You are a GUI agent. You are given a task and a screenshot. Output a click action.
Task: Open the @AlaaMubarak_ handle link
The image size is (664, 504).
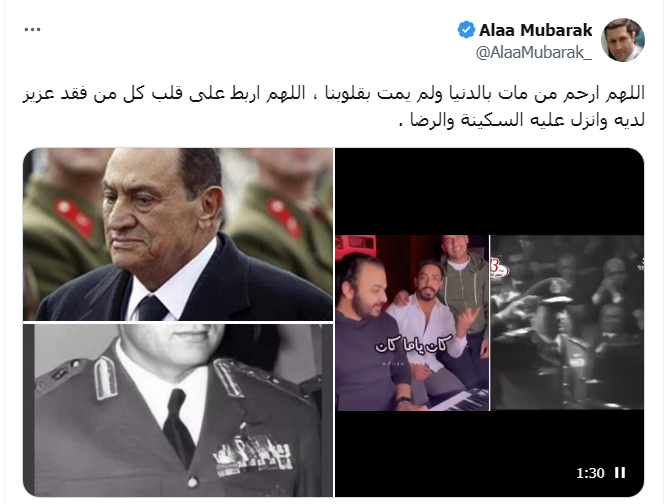[534, 53]
